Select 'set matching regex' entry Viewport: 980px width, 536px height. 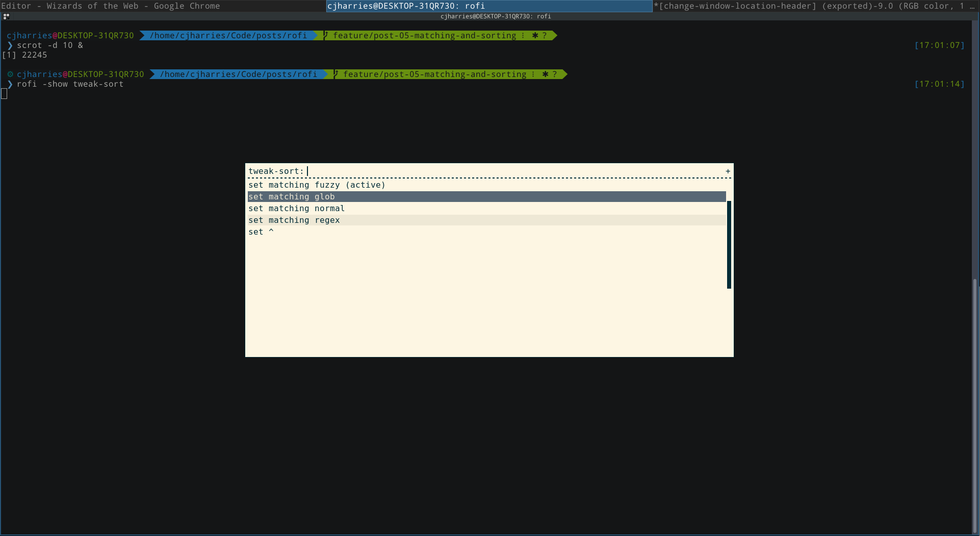487,220
